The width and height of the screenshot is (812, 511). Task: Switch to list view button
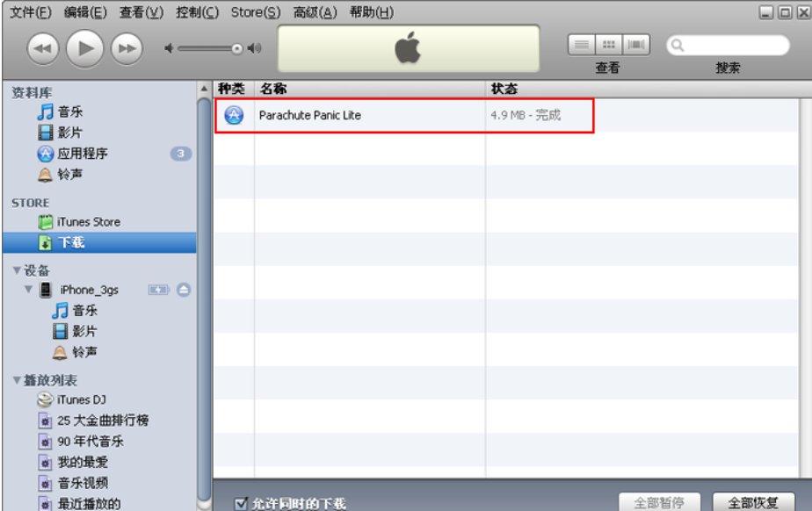582,45
